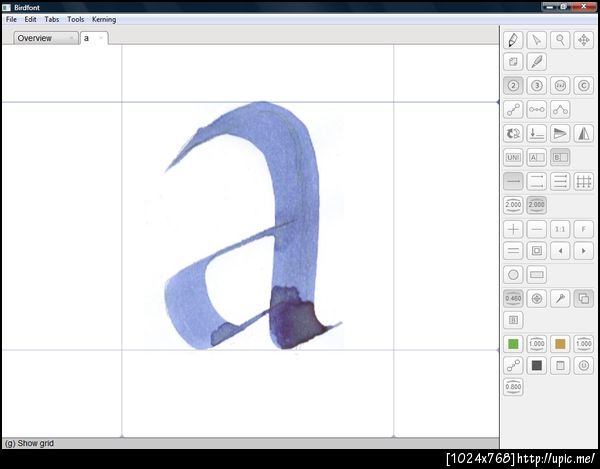Close the 'a' glyph tab
Image resolution: width=600 pixels, height=469 pixels.
(x=101, y=38)
